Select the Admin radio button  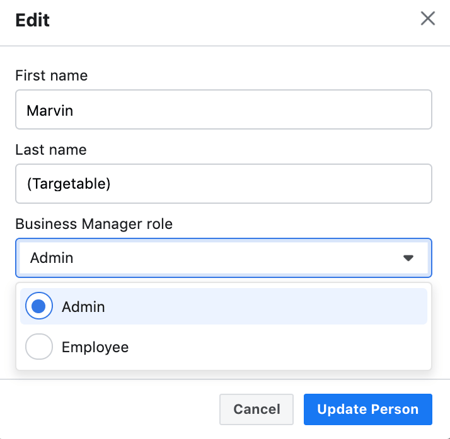coord(39,306)
